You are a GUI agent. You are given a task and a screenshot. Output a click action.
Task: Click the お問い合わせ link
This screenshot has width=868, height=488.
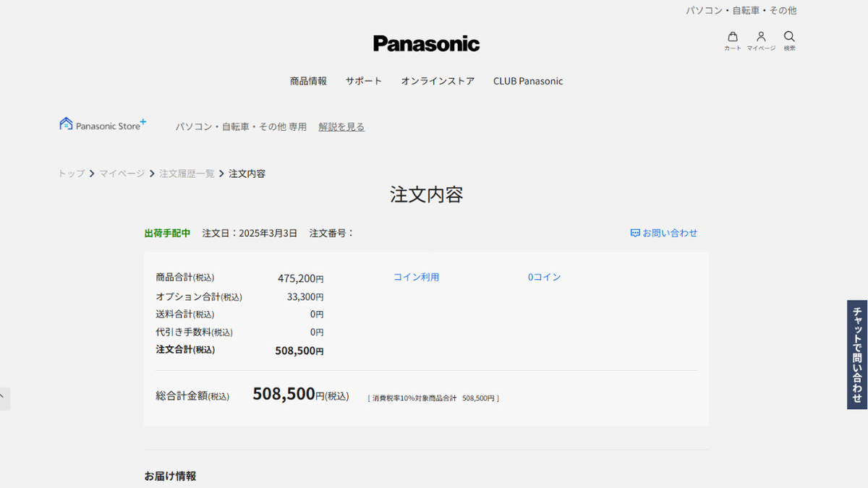coord(670,233)
